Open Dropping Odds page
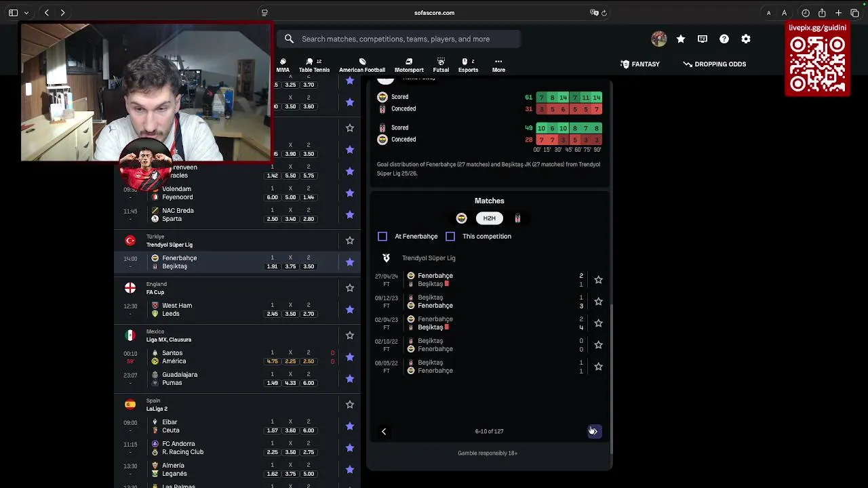This screenshot has width=868, height=488. tap(715, 64)
